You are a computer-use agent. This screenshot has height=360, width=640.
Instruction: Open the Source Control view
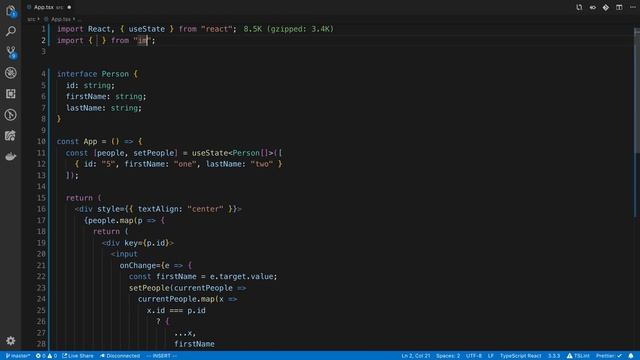point(11,52)
